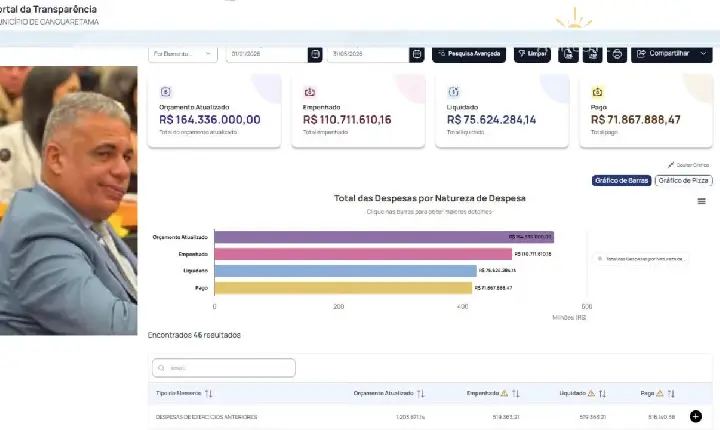Open the end date calendar picker
The width and height of the screenshot is (720, 430).
coord(416,54)
